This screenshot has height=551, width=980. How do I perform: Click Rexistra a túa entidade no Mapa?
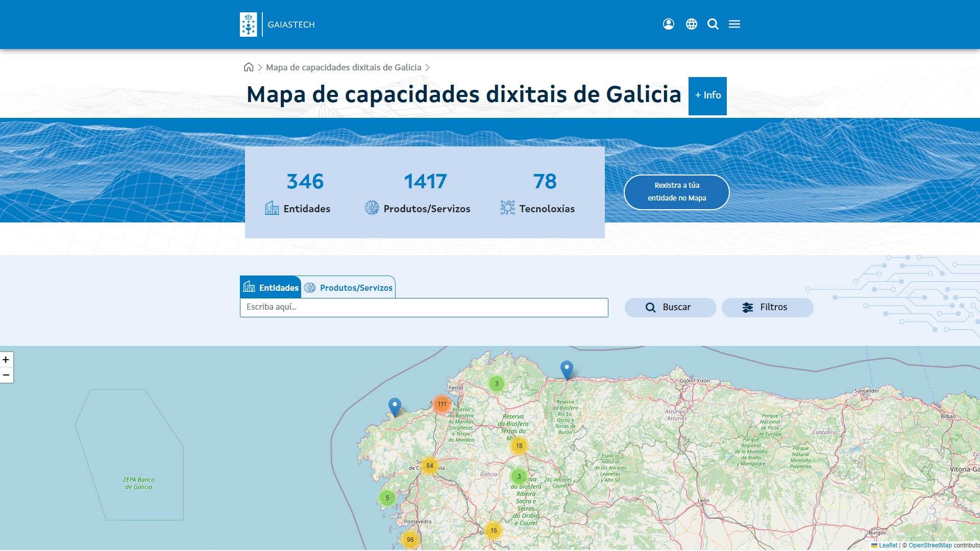tap(676, 192)
